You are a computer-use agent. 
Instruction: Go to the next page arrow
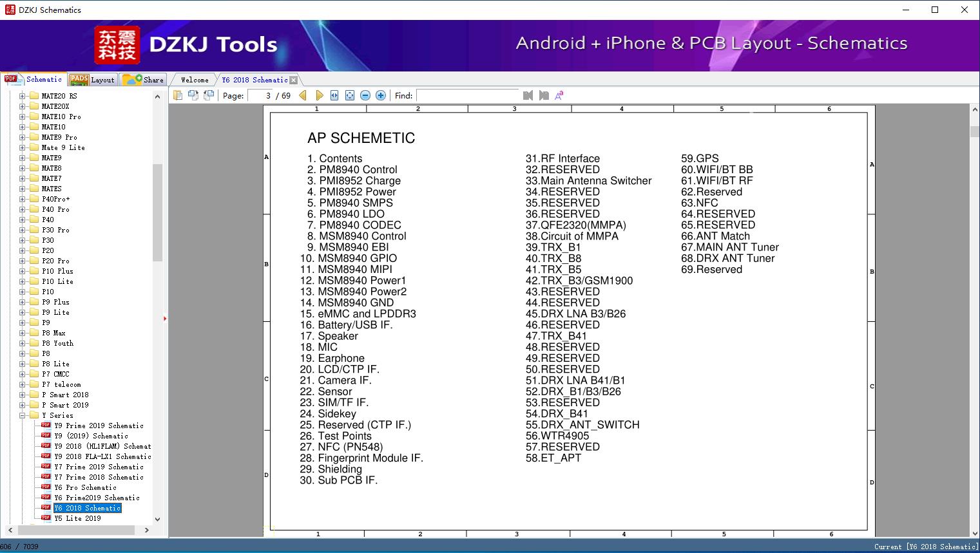pyautogui.click(x=319, y=95)
